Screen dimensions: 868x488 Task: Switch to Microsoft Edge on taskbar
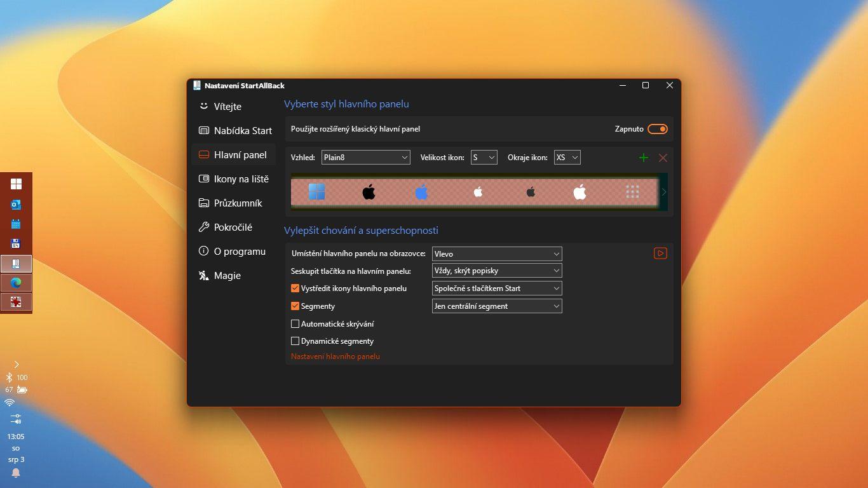pos(16,283)
